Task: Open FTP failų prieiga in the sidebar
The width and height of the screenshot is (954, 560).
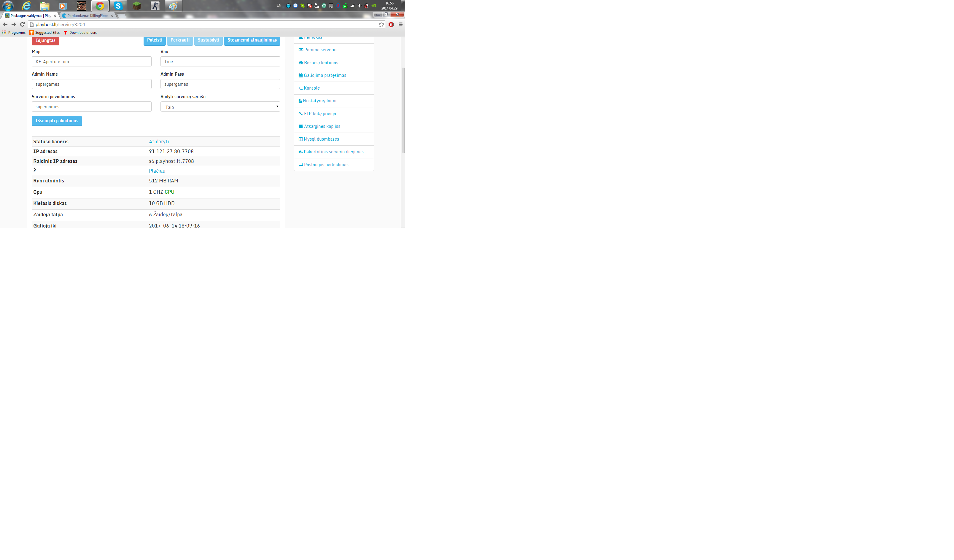Action: coord(334,114)
